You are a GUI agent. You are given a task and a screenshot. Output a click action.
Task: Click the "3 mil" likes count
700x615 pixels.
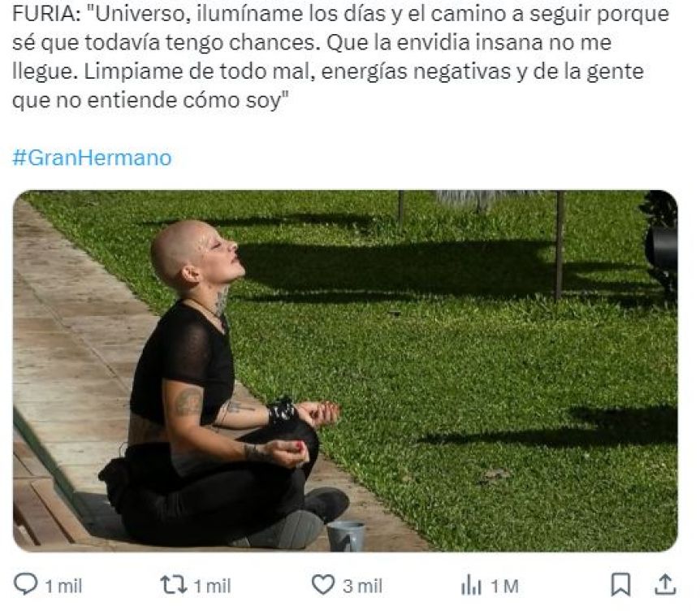coord(362,586)
